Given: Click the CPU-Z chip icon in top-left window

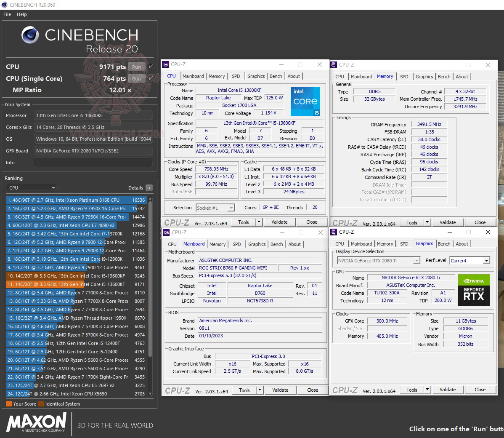Looking at the screenshot, I should [165, 64].
